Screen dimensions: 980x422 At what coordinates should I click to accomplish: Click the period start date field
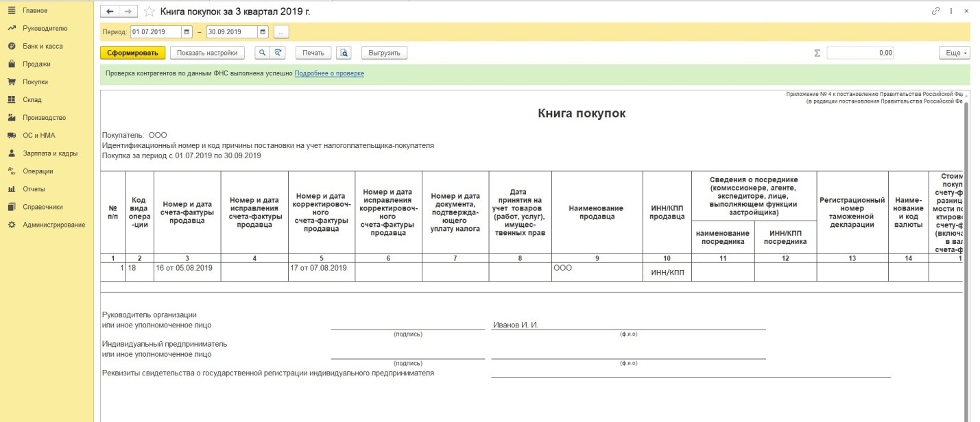[x=156, y=32]
